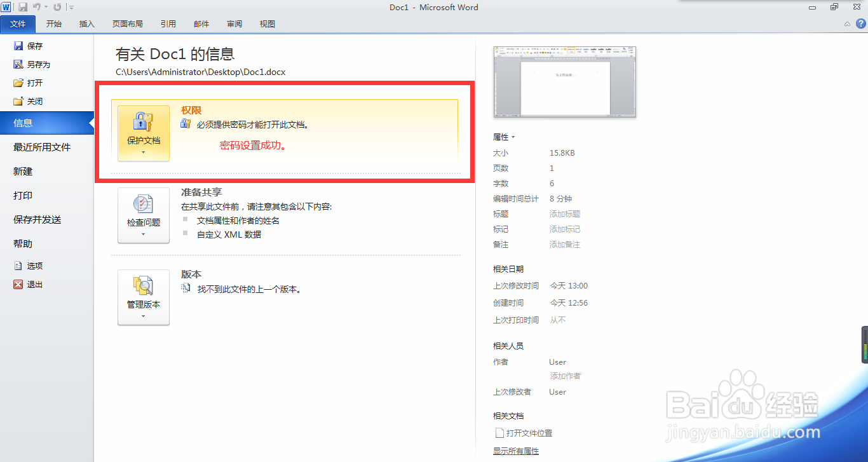Open the 审阅 ribbon tab

(x=234, y=24)
